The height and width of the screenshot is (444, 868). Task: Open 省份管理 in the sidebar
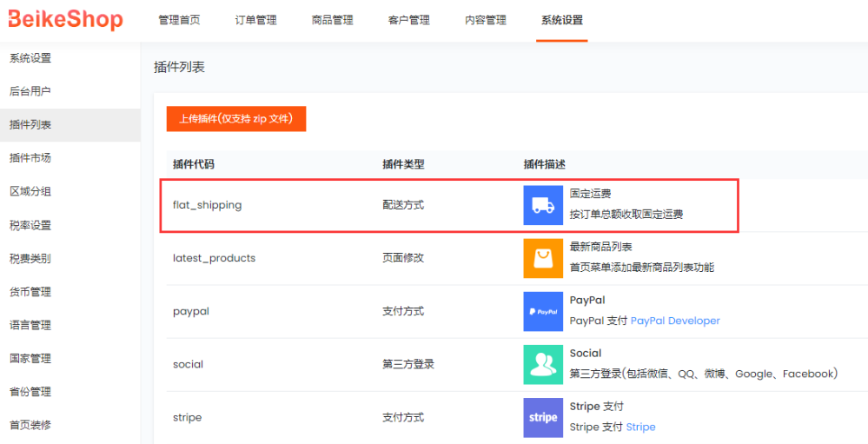click(30, 392)
